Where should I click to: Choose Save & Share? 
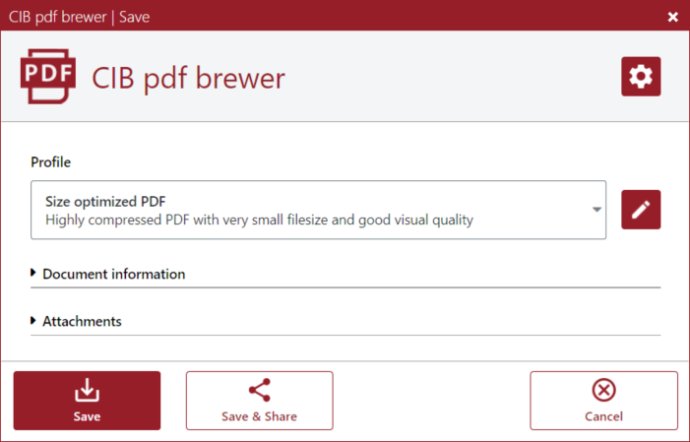(x=259, y=401)
